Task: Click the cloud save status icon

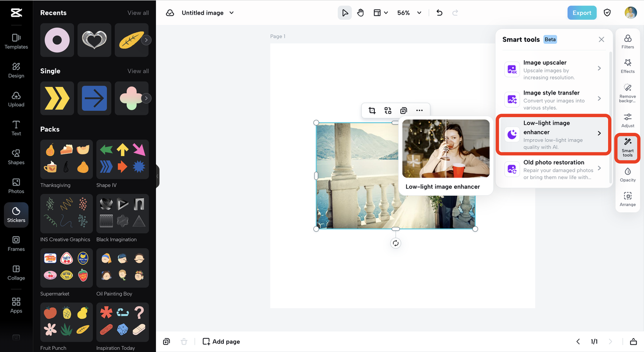Action: coord(170,13)
